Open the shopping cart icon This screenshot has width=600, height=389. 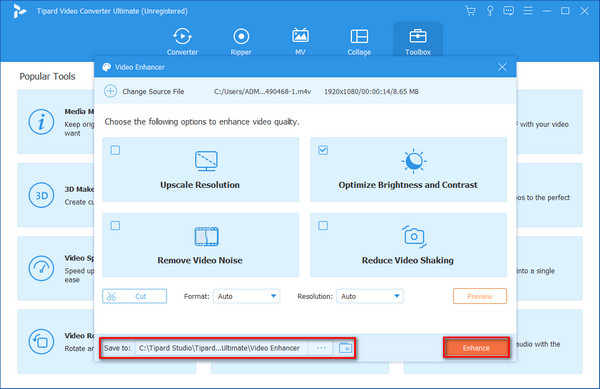[x=470, y=11]
